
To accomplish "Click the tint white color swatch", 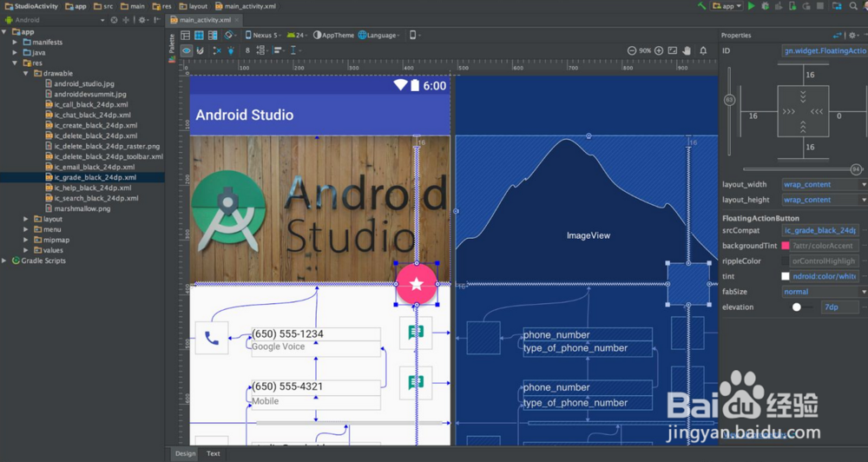I will [x=785, y=276].
